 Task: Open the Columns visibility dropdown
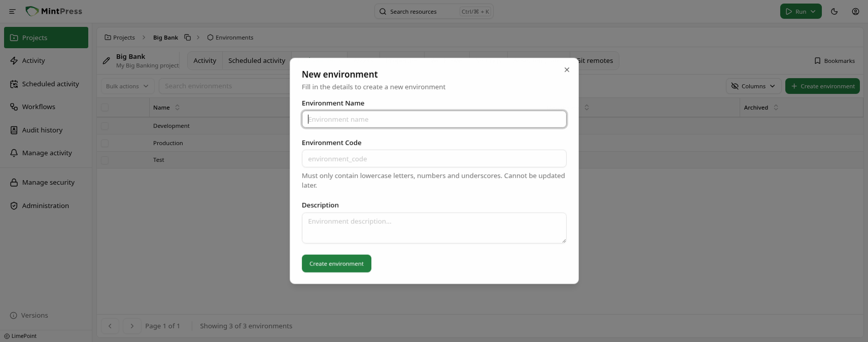753,86
